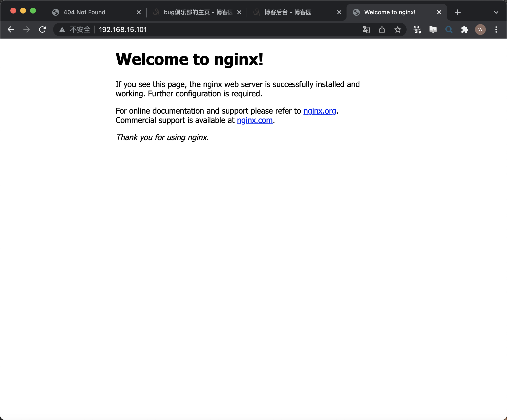Open the Google Translate page icon
Viewport: 507px width, 420px height.
366,30
